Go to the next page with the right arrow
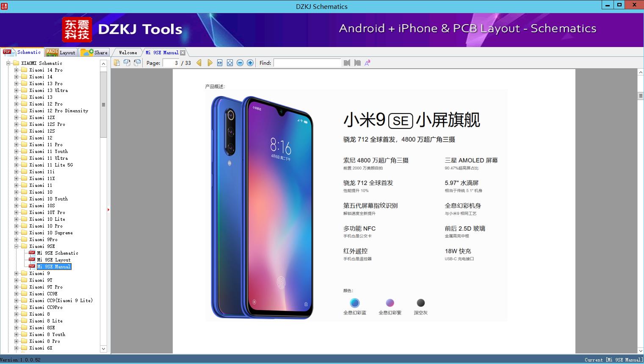Viewport: 644px width, 364px height. point(210,63)
